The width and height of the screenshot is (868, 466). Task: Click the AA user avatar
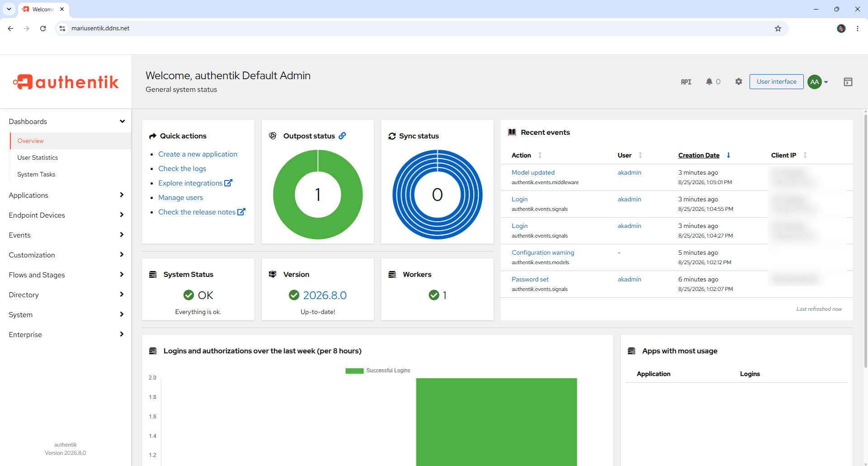pos(815,82)
